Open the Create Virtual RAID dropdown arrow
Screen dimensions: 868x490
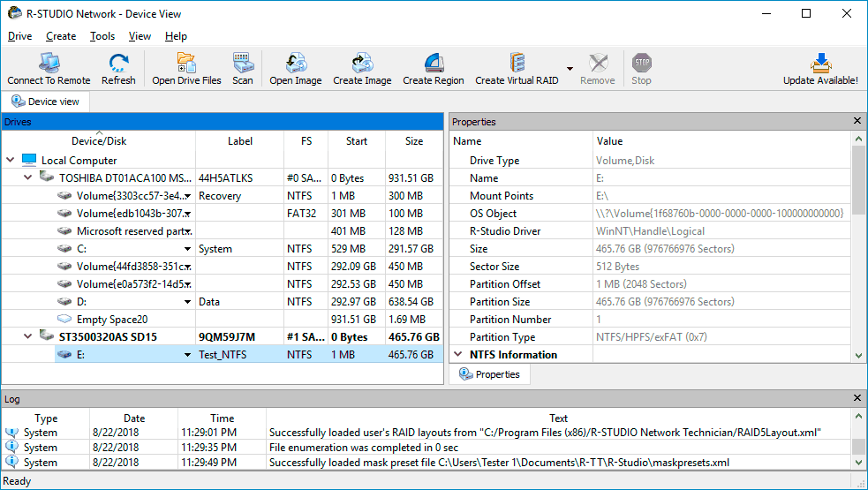coord(570,69)
